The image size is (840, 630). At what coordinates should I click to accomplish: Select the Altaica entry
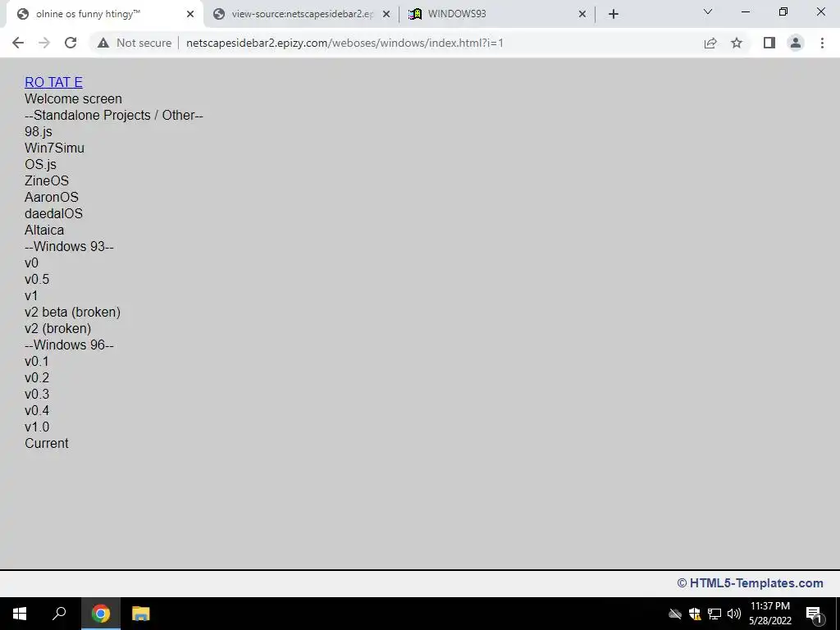coord(44,230)
